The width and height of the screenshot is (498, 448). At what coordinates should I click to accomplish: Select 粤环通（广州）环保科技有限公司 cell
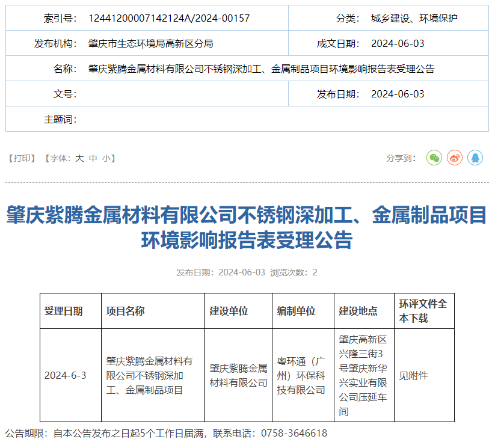[x=301, y=375]
